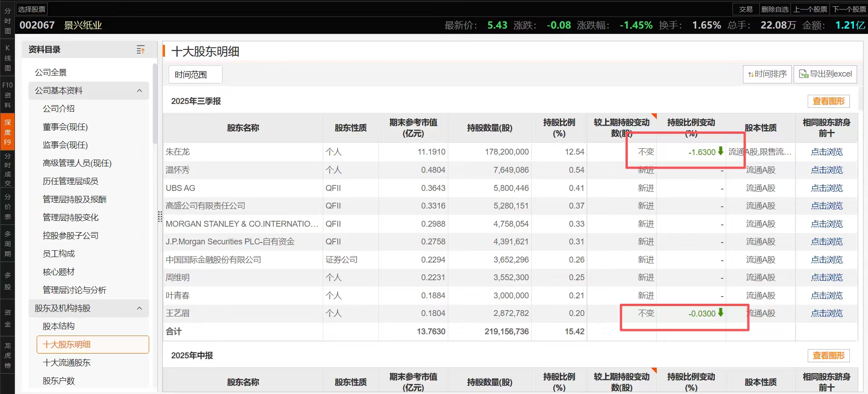Go to 上一个股票
868x394 pixels.
[810, 9]
